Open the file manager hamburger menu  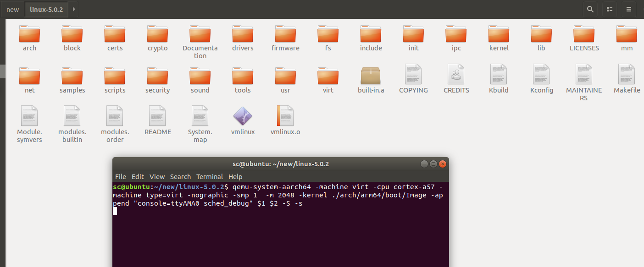coord(629,9)
